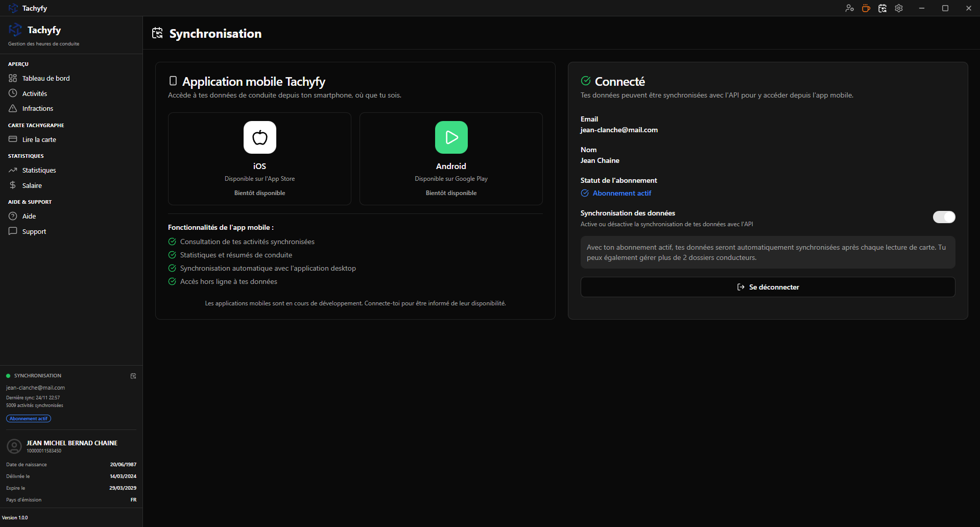Open the Statistiques page

(39, 170)
